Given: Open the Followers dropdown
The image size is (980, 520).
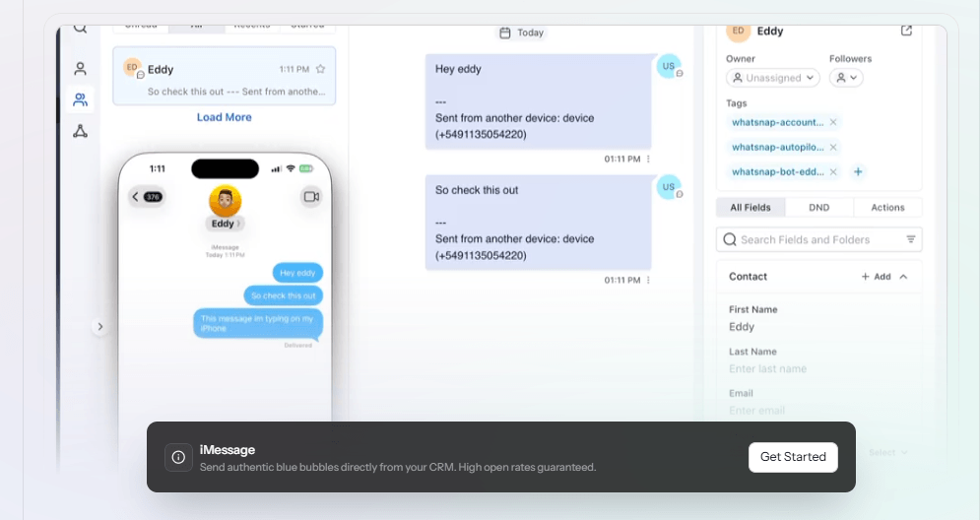Looking at the screenshot, I should coord(846,78).
